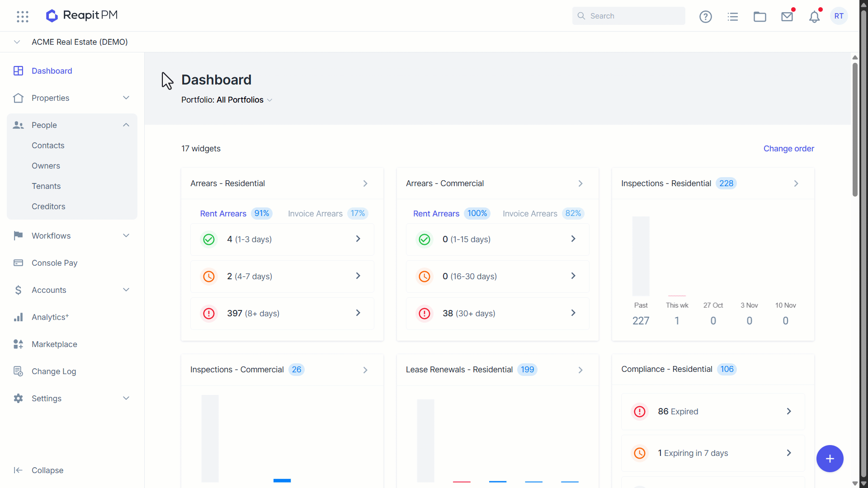This screenshot has height=488, width=868.
Task: Open Marketplace in the sidebar
Action: pos(54,344)
